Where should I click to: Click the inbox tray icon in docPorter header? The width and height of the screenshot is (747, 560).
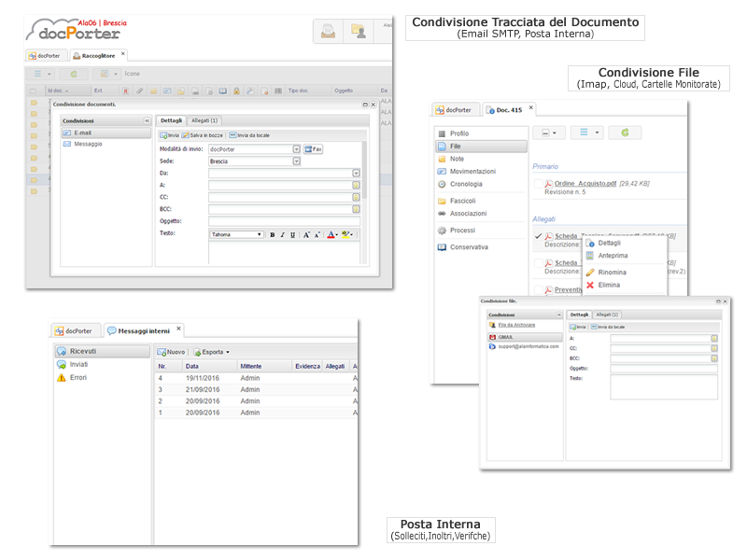pyautogui.click(x=328, y=32)
